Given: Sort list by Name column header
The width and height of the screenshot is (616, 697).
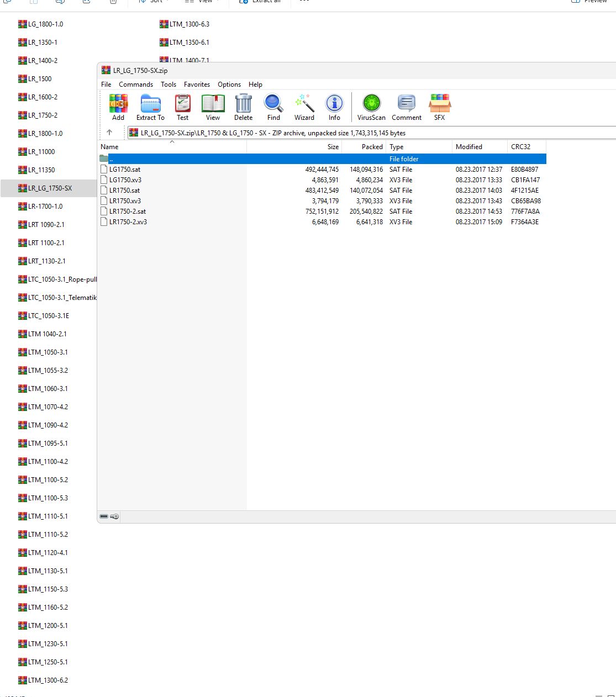Looking at the screenshot, I should [172, 147].
